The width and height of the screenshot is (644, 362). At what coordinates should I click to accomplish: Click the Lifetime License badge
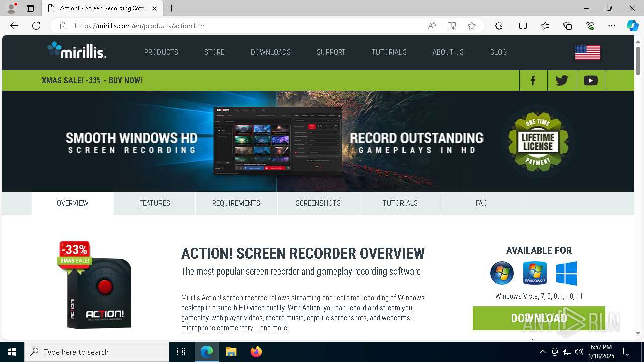click(x=538, y=141)
